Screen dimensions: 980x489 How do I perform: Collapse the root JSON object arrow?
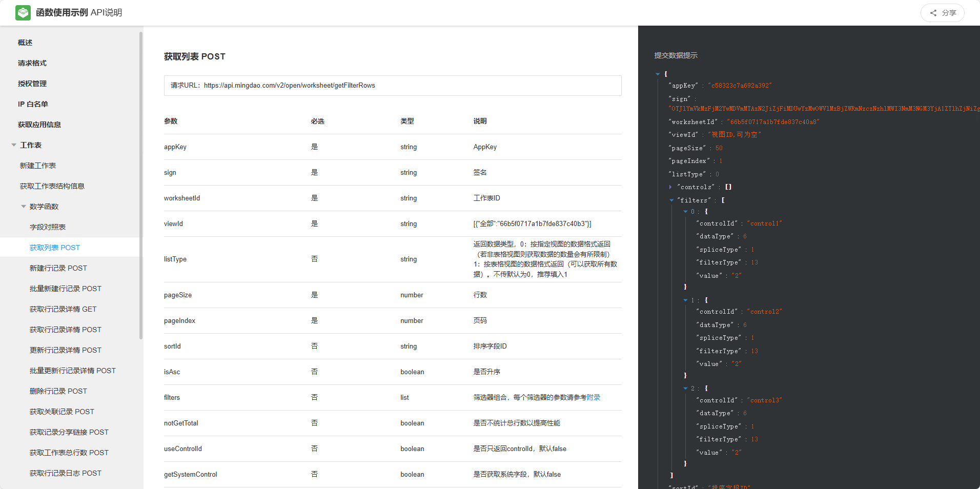[658, 74]
